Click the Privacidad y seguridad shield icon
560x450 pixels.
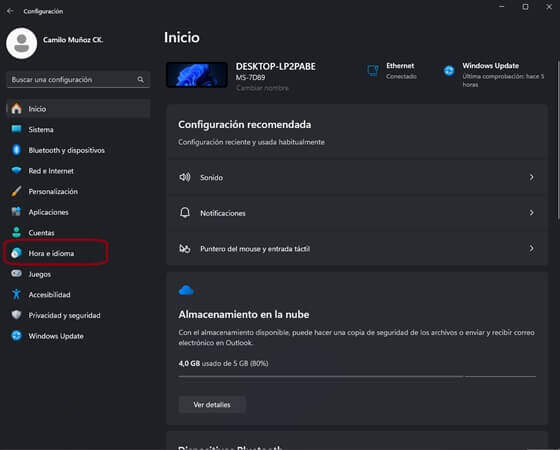click(16, 315)
